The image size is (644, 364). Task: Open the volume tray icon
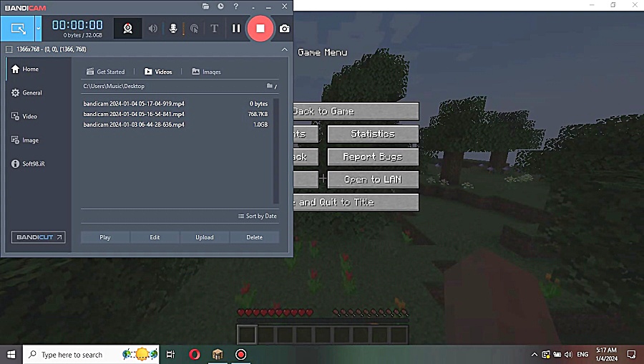[568, 355]
